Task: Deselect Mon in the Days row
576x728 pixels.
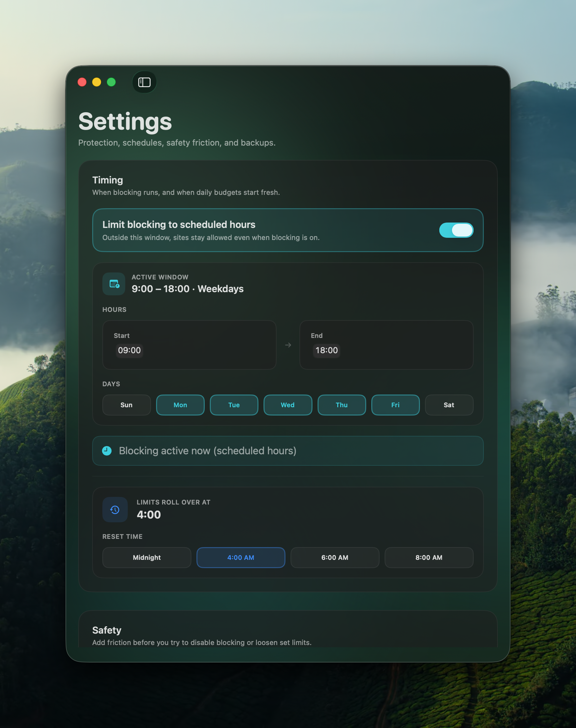Action: coord(180,405)
